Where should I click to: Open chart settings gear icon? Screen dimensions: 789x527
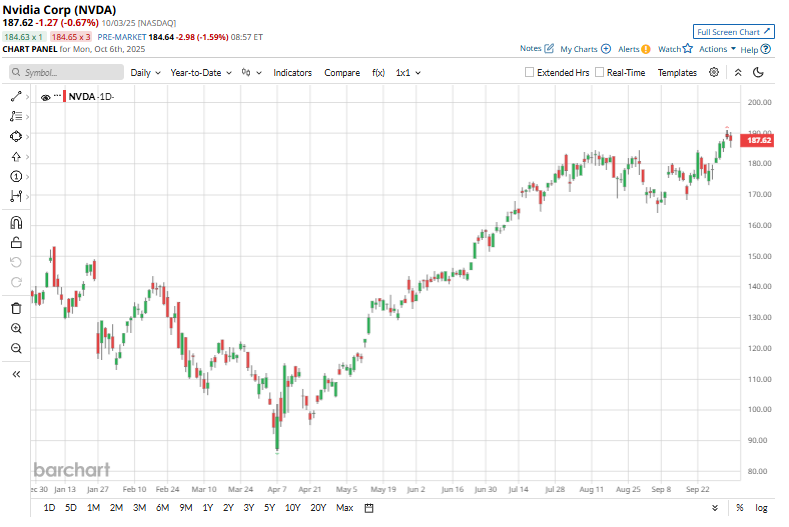[714, 72]
